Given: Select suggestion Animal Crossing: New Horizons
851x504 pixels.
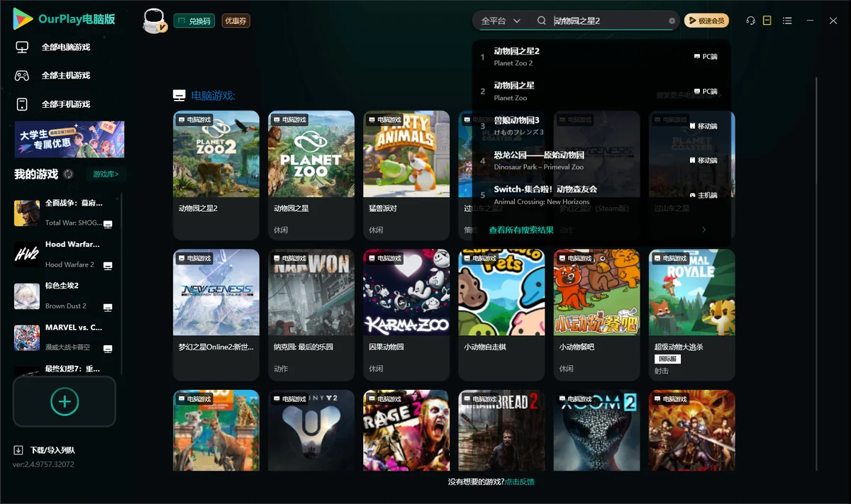Looking at the screenshot, I should 601,195.
